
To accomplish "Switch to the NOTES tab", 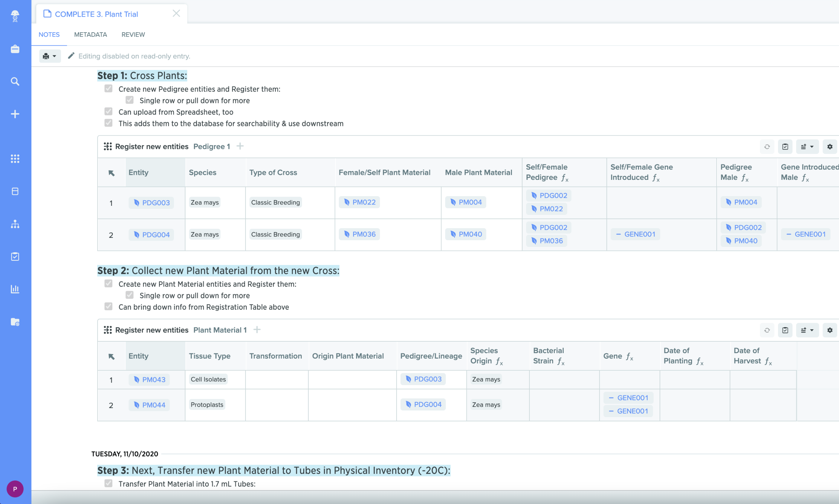I will coord(49,35).
